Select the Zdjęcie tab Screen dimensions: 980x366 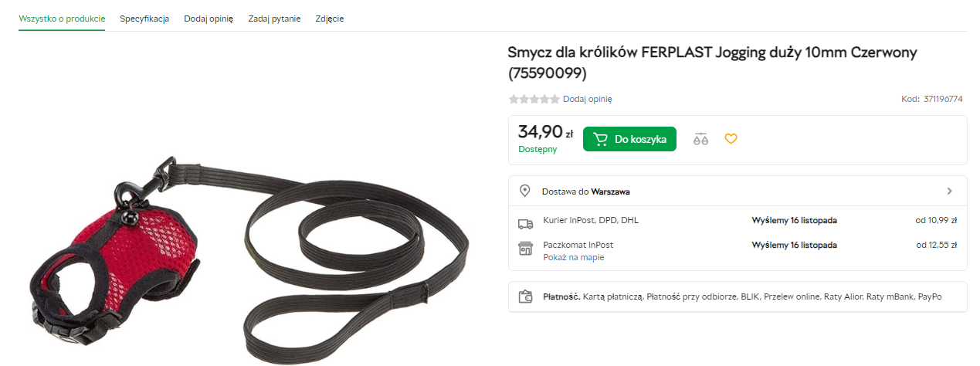pyautogui.click(x=330, y=19)
